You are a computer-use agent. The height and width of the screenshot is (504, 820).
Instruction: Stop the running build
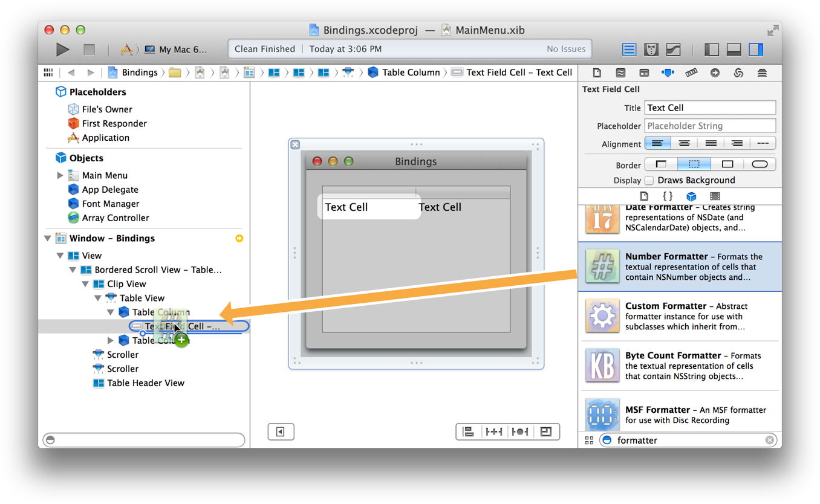[x=89, y=50]
